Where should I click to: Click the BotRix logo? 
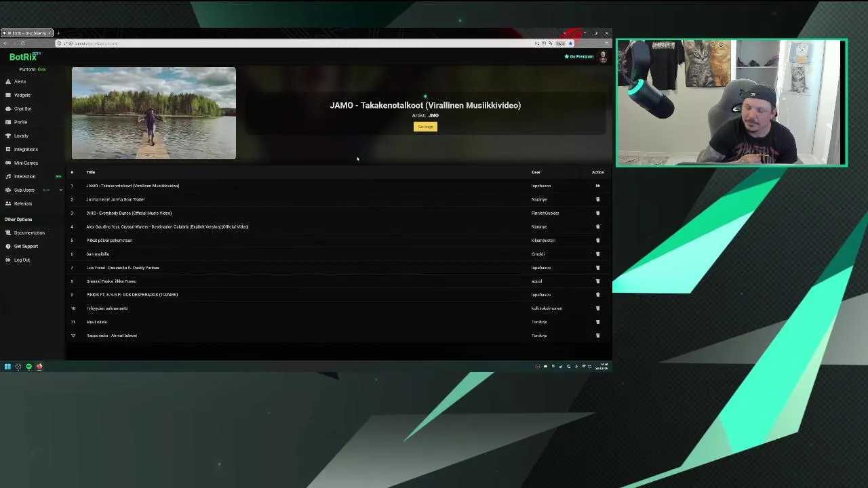coord(24,57)
